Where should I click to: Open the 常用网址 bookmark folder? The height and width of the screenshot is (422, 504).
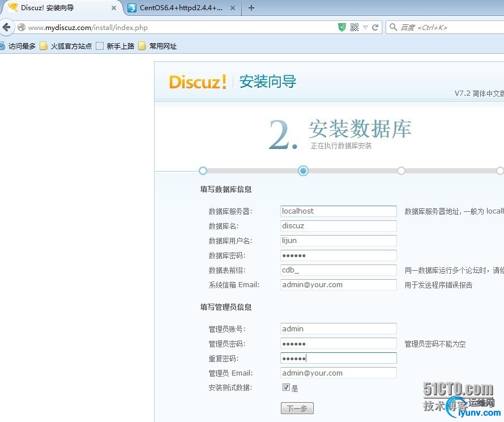[x=157, y=46]
